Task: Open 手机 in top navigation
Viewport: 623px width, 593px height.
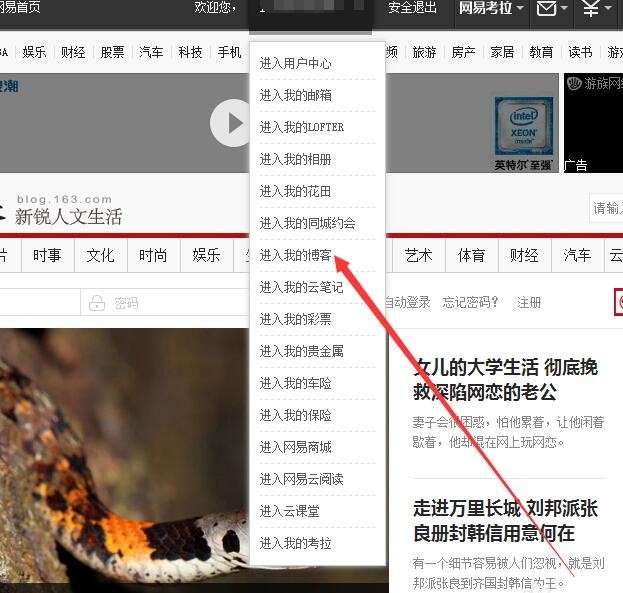Action: pos(229,52)
